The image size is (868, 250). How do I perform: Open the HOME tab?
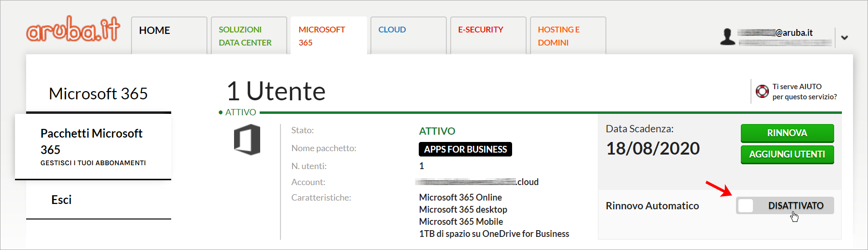169,35
